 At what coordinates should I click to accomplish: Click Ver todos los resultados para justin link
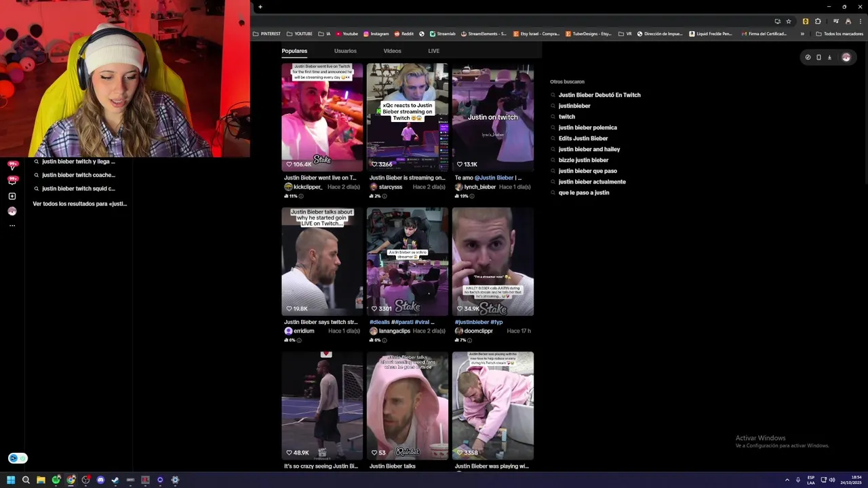click(80, 204)
